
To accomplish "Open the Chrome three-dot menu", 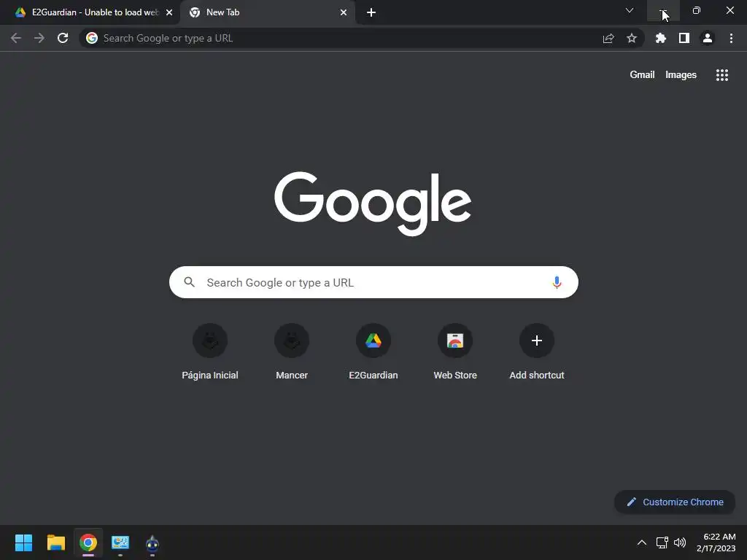I will [x=731, y=38].
